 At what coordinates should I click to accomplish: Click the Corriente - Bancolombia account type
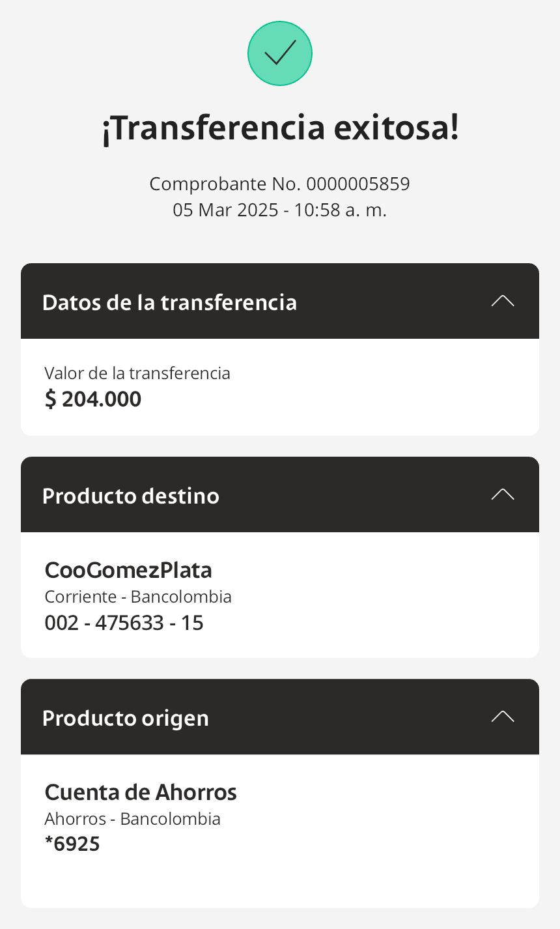pyautogui.click(x=138, y=597)
